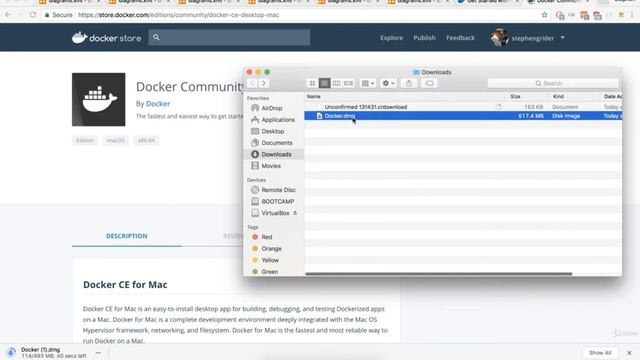640x360 pixels.
Task: Open the Docker publisher link
Action: tap(158, 104)
